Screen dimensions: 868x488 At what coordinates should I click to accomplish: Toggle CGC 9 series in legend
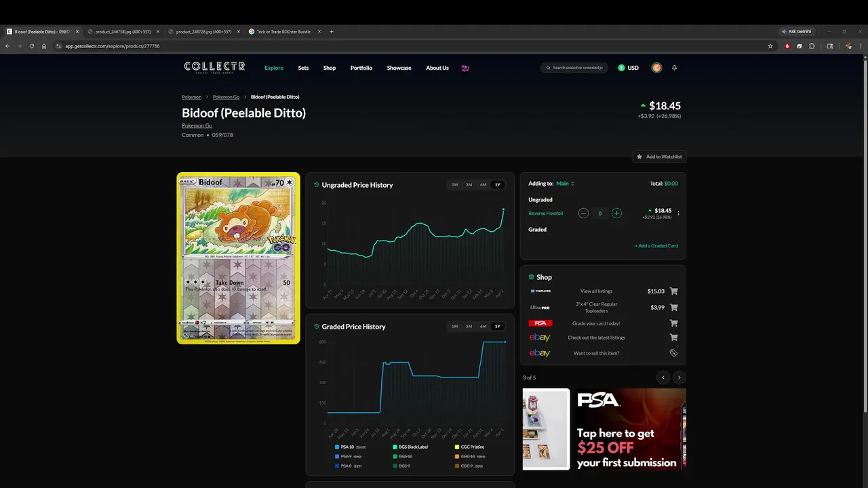click(x=469, y=466)
